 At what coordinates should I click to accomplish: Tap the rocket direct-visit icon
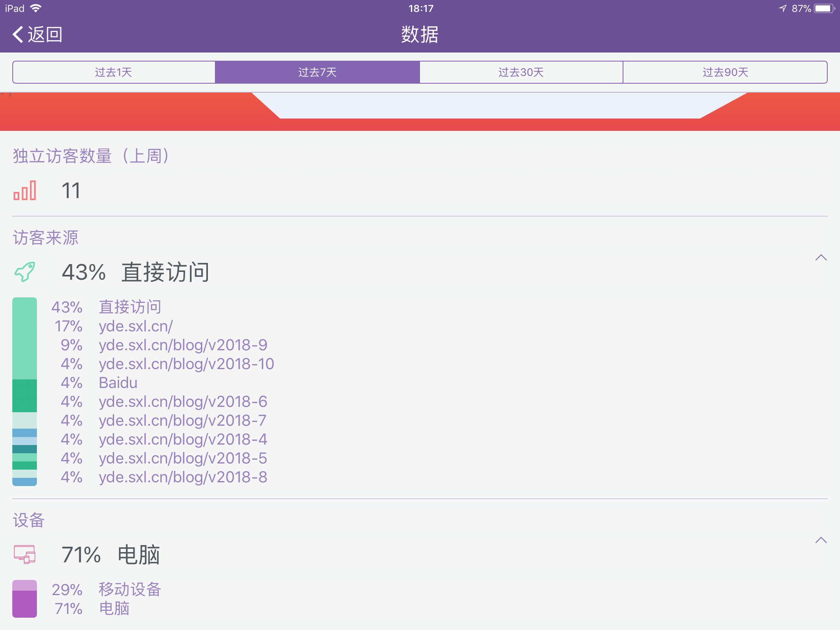pos(25,272)
